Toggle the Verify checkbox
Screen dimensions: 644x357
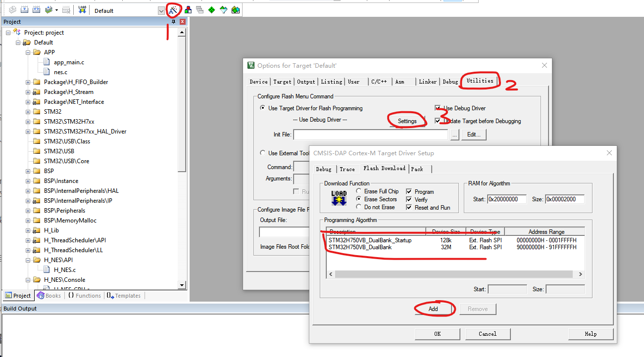point(409,200)
